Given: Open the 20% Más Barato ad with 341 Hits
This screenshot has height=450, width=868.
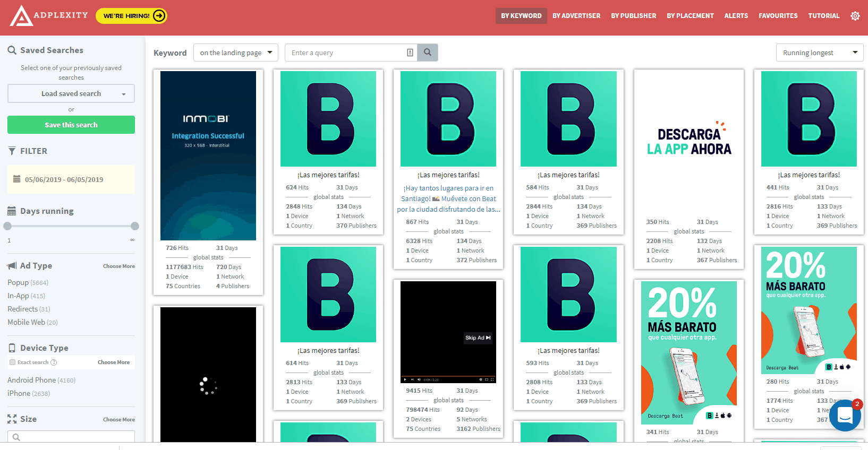Looking at the screenshot, I should coord(689,353).
